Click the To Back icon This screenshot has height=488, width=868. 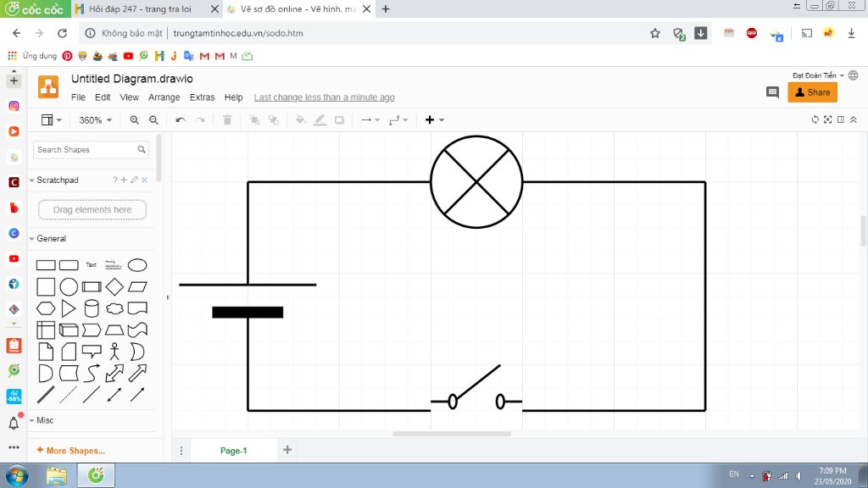pos(274,120)
